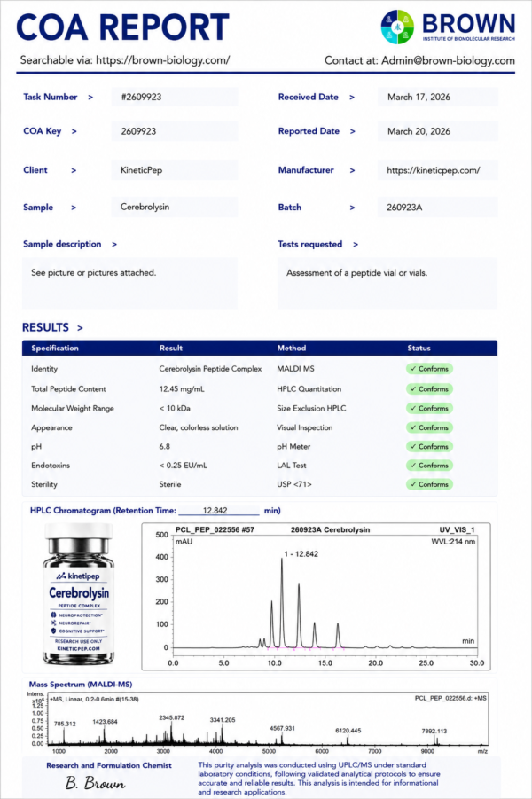532x799 pixels.
Task: Click the WVL:214 nm chromatogram label
Action: 453,541
